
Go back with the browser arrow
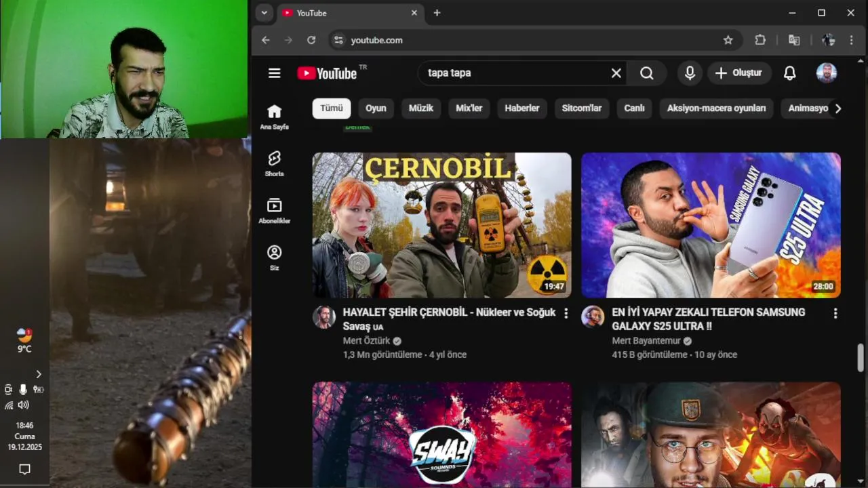(266, 40)
